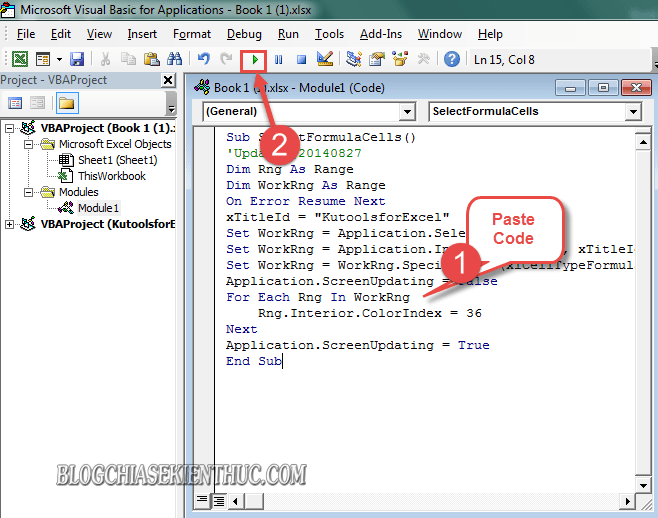Click the line 'Rng.Interior.ColorIndex = 36'
The width and height of the screenshot is (658, 518).
tap(370, 313)
